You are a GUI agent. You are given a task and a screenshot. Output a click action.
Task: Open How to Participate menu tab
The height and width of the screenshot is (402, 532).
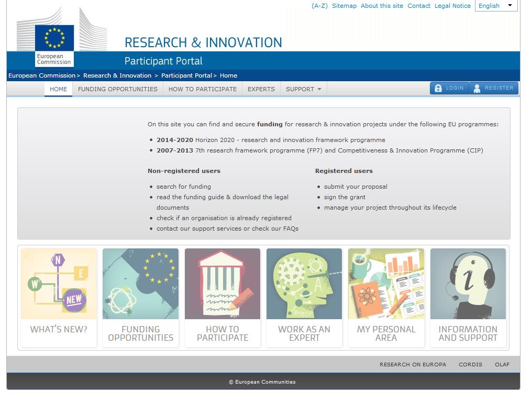203,89
